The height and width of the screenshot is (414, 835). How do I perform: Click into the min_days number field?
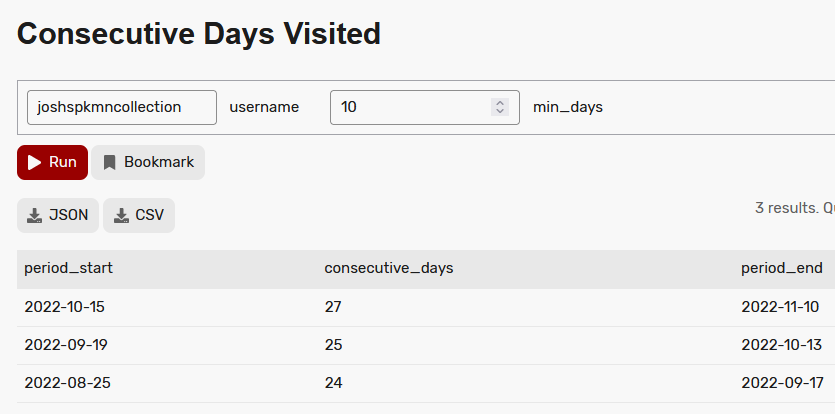click(410, 107)
